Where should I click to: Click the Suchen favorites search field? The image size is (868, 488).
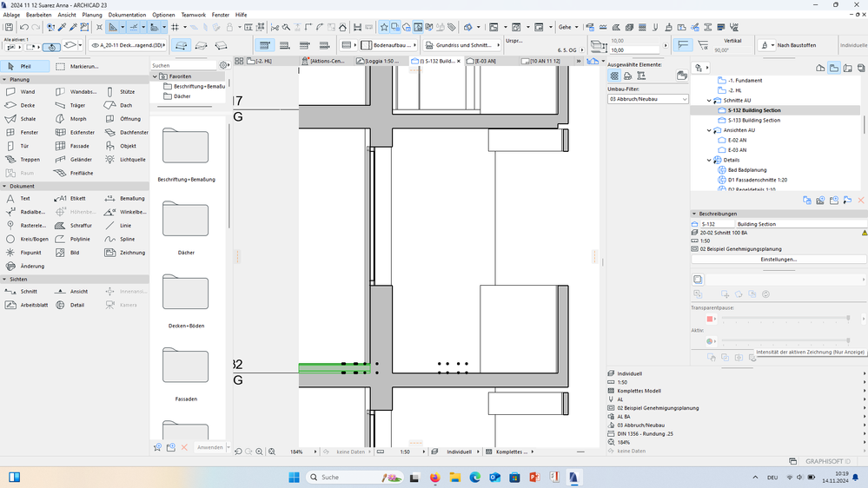pos(182,65)
